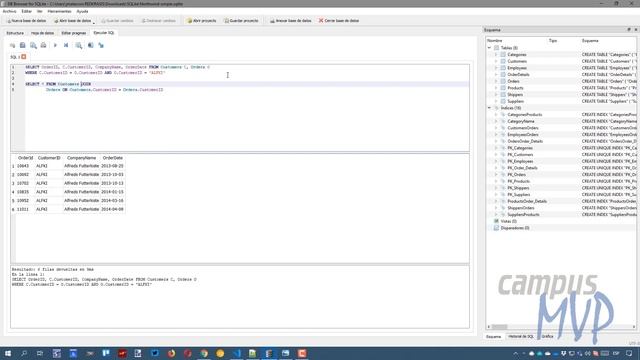Open the Archivo menu

tap(9, 11)
